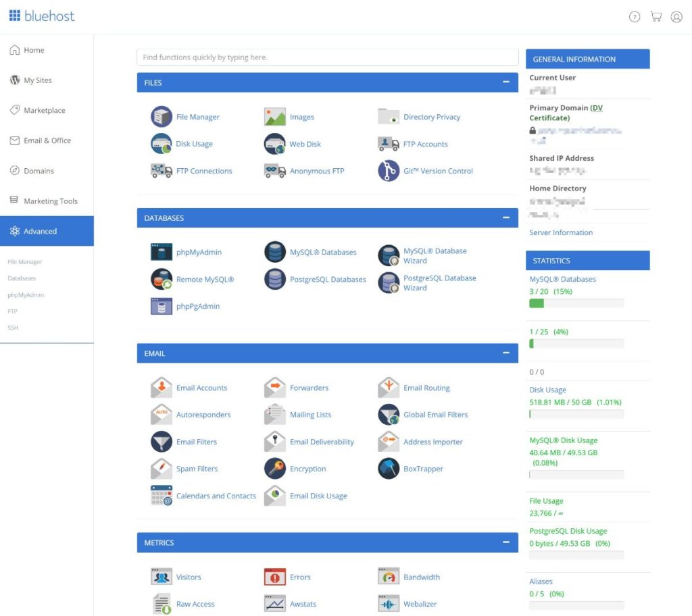Open the MySQL Databases statistics link

(x=563, y=279)
